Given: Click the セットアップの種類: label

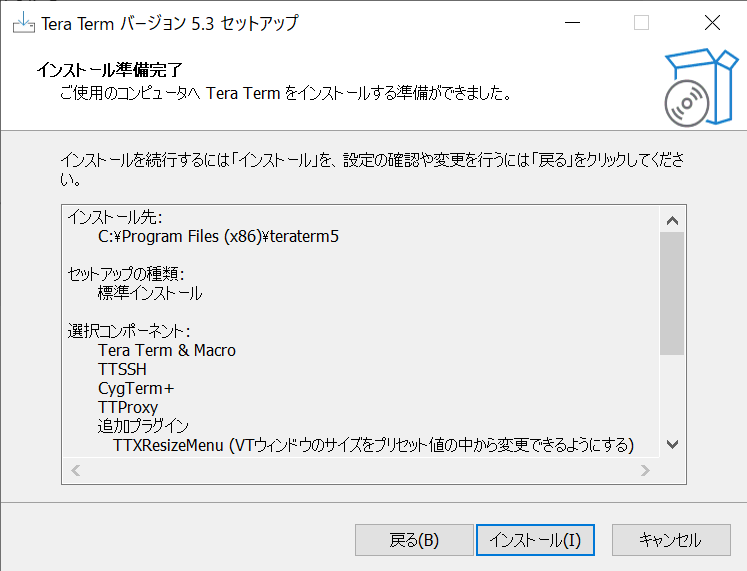Looking at the screenshot, I should pos(126,274).
